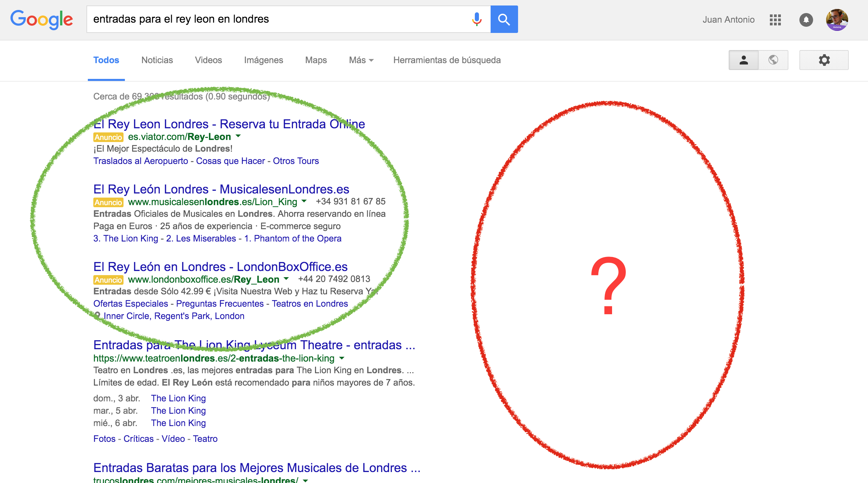Open the viator ad result title

(229, 124)
